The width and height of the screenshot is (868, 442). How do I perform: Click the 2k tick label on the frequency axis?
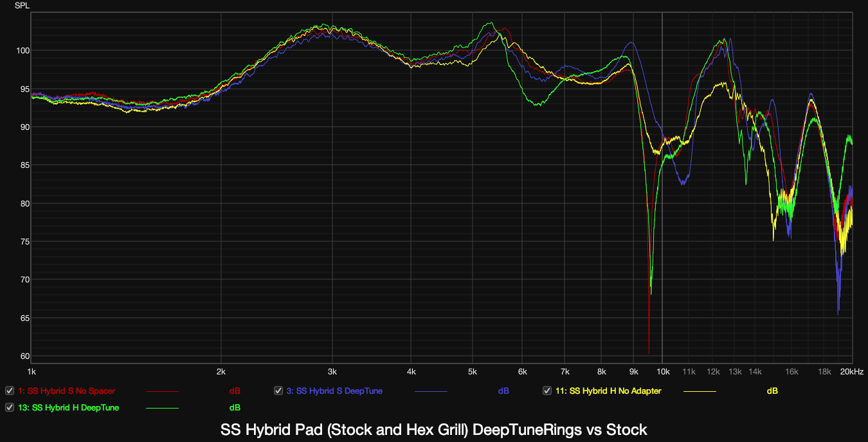221,371
